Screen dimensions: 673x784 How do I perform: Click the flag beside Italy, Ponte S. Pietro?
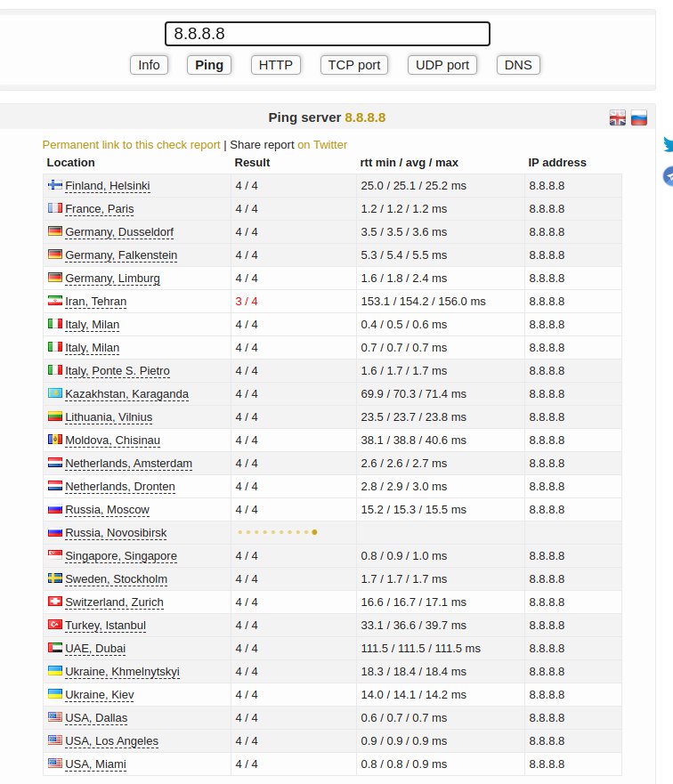pos(55,370)
